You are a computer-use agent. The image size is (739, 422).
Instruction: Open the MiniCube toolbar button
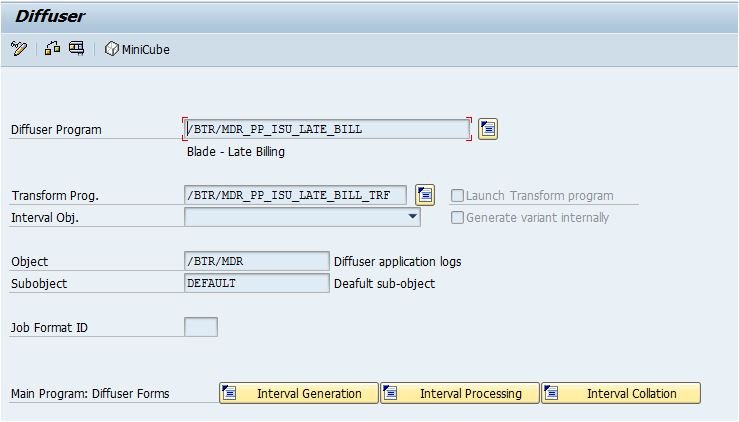point(137,49)
